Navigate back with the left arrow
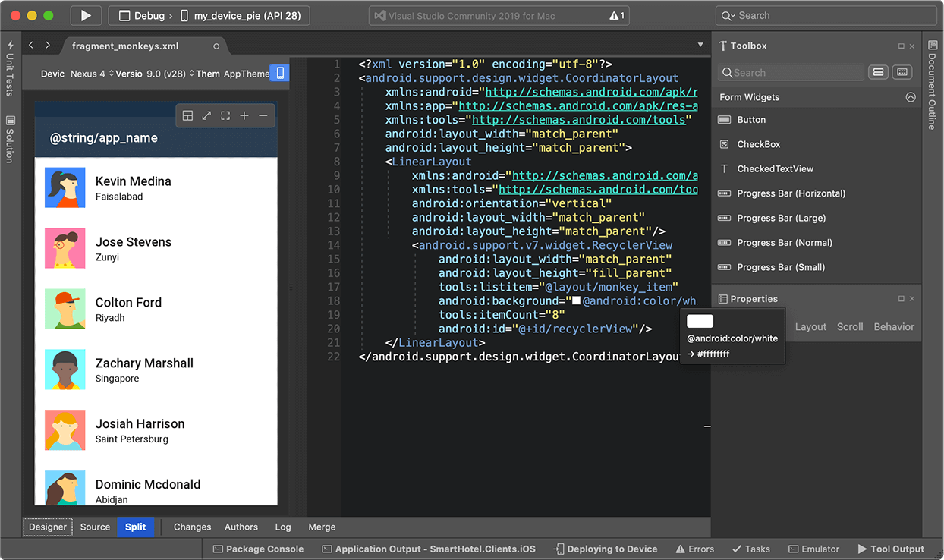 click(31, 46)
